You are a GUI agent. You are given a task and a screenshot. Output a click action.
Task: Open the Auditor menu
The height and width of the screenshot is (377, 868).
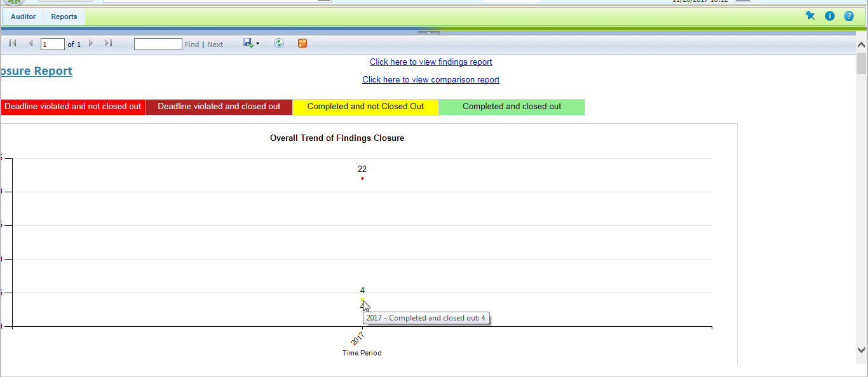[24, 17]
